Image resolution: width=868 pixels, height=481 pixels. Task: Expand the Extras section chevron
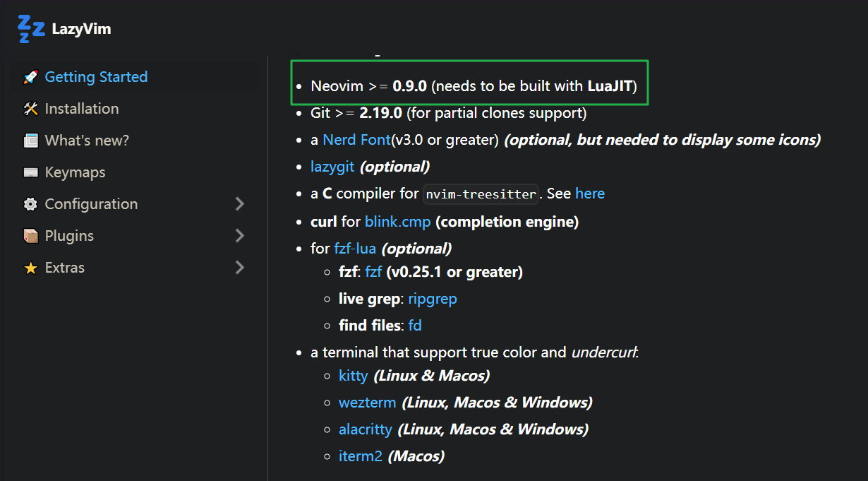[x=240, y=268]
